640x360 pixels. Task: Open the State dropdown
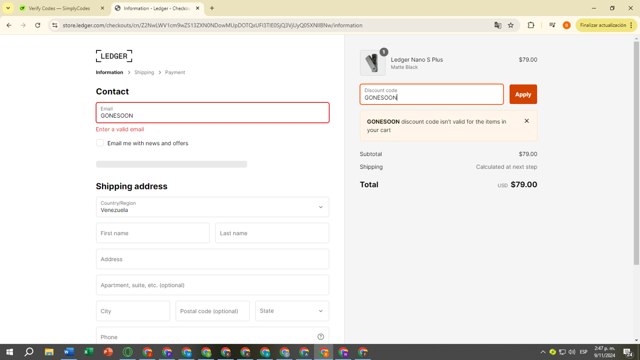[x=291, y=311]
